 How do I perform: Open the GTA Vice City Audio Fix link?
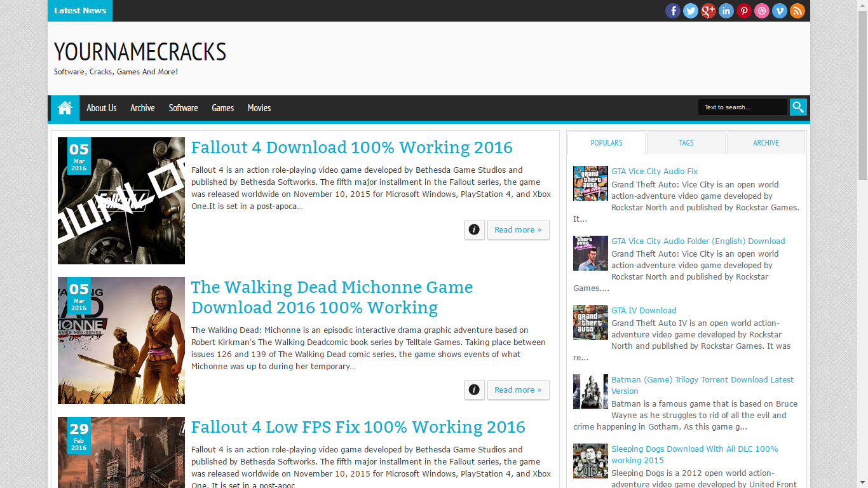point(654,172)
